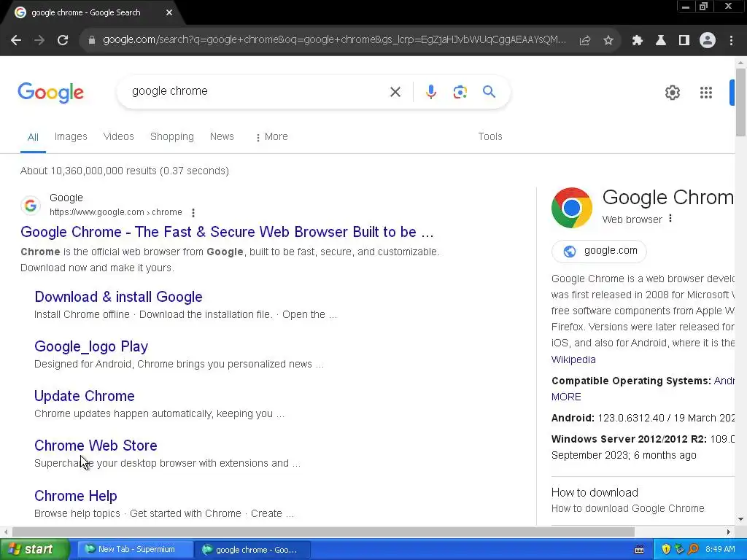The height and width of the screenshot is (560, 747).
Task: Click the on-screen keyboard tray icon
Action: tap(639, 550)
